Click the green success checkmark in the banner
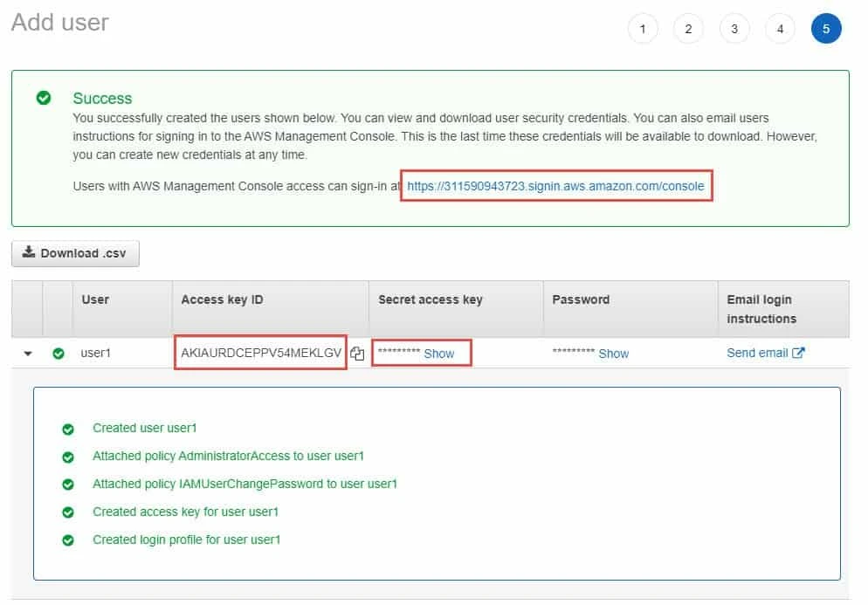The width and height of the screenshot is (868, 605). pos(44,98)
